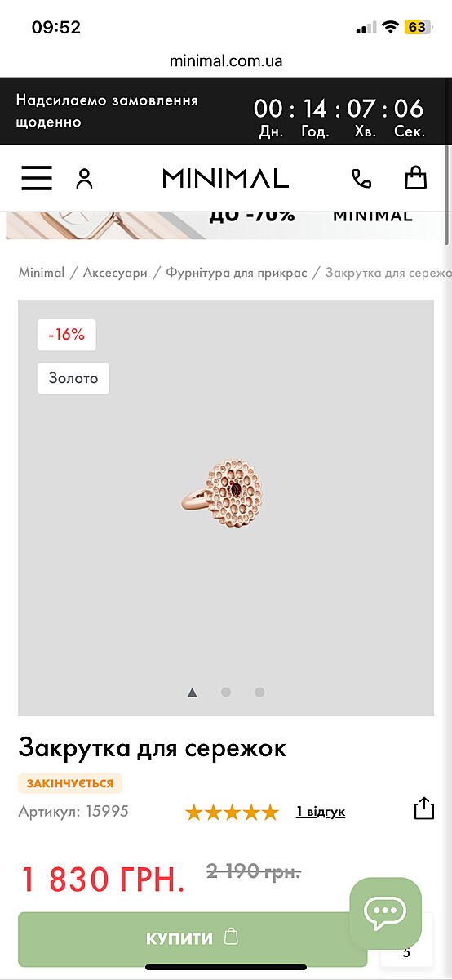The height and width of the screenshot is (980, 452).
Task: Open the shopping bag cart
Action: click(416, 177)
